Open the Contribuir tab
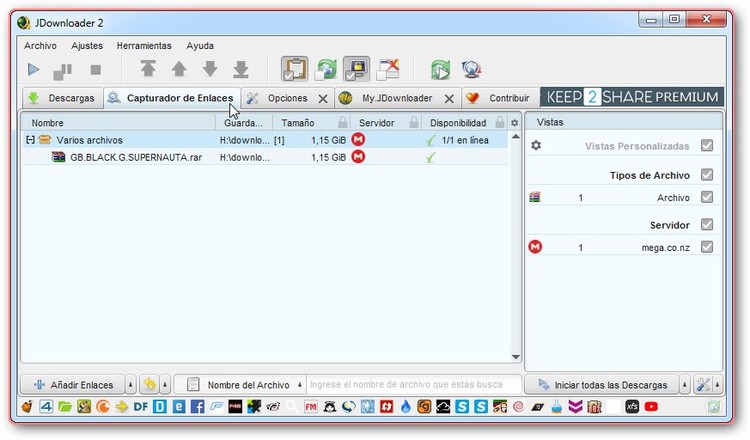 [x=500, y=98]
